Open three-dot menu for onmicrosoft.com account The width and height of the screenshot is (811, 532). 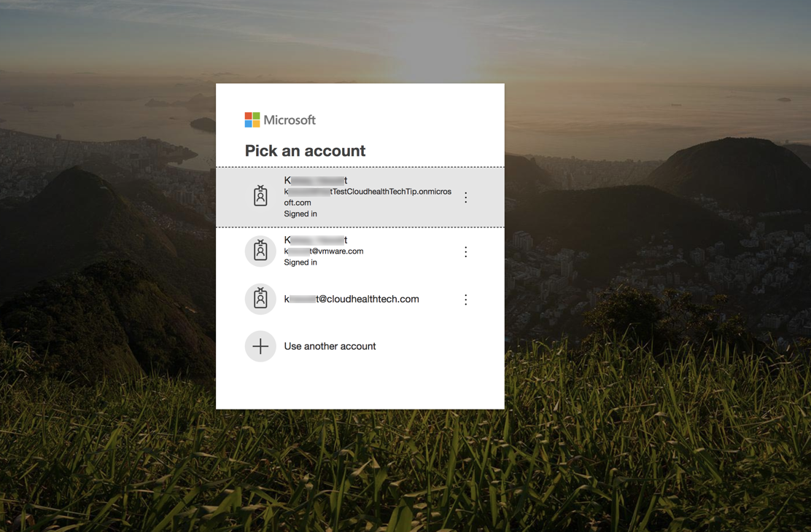coord(465,197)
